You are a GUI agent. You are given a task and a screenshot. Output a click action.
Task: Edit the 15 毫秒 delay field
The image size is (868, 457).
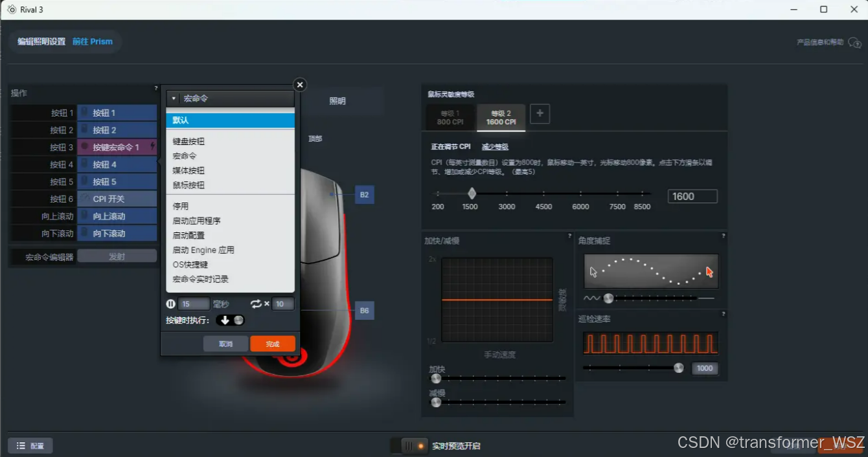tap(194, 304)
